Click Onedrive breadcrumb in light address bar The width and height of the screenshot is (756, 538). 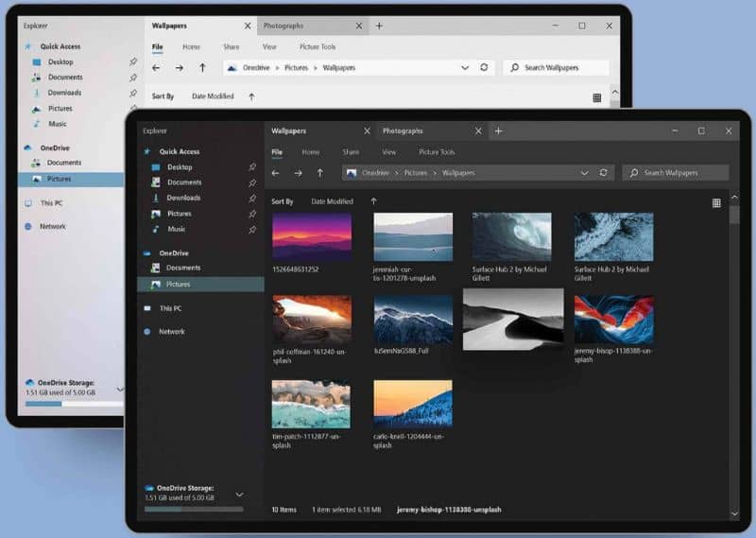point(256,68)
